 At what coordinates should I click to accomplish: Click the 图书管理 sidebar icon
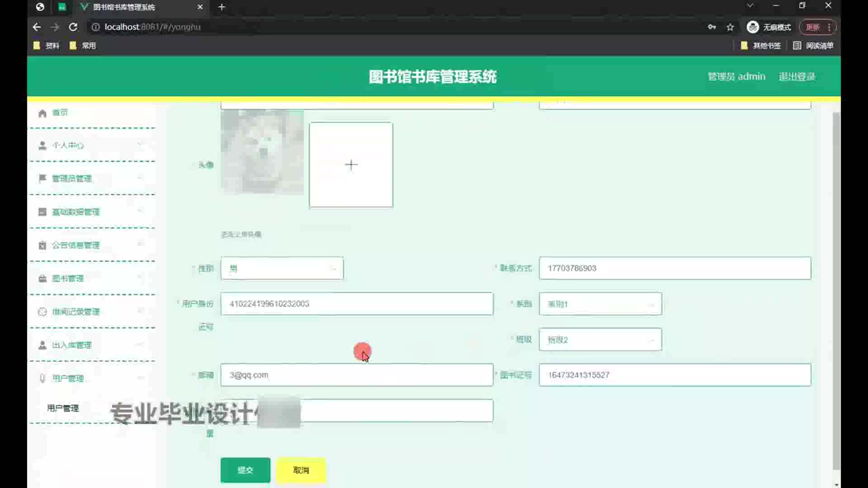click(42, 279)
